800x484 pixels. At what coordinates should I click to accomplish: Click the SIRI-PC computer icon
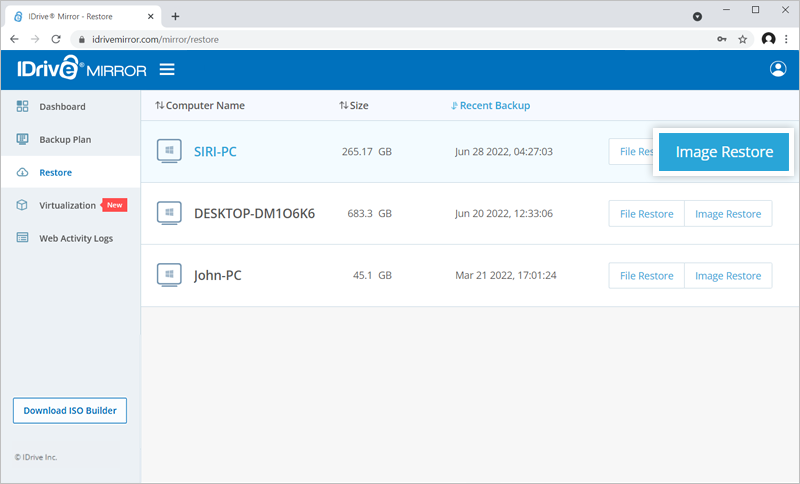pos(169,151)
